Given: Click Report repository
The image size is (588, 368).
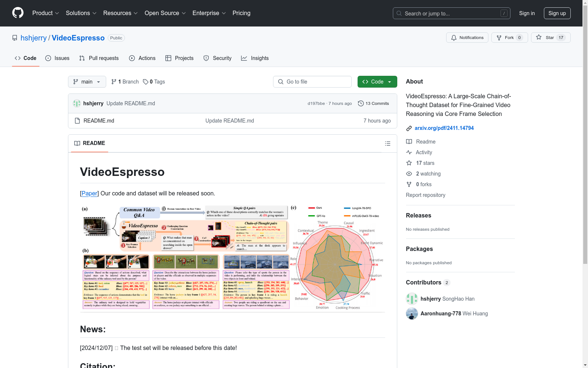Looking at the screenshot, I should (426, 195).
